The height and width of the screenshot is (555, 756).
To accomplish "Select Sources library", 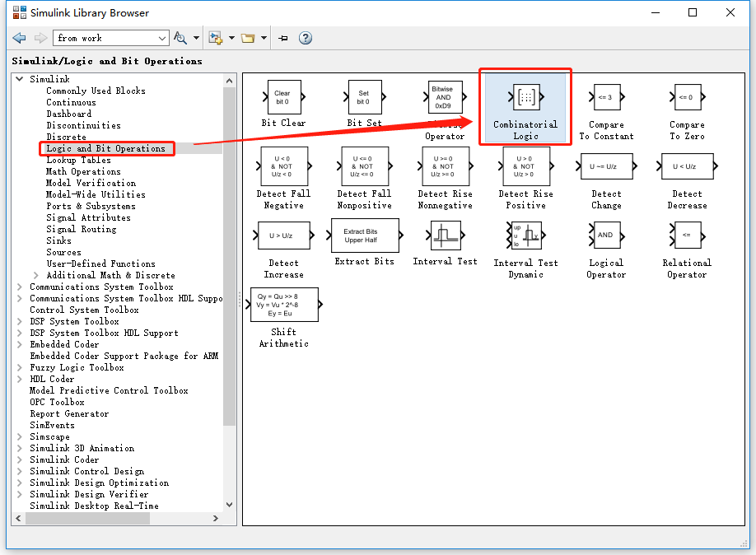I will click(63, 252).
